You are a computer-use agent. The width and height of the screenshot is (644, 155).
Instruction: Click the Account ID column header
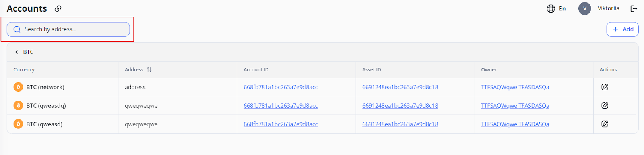(256, 70)
